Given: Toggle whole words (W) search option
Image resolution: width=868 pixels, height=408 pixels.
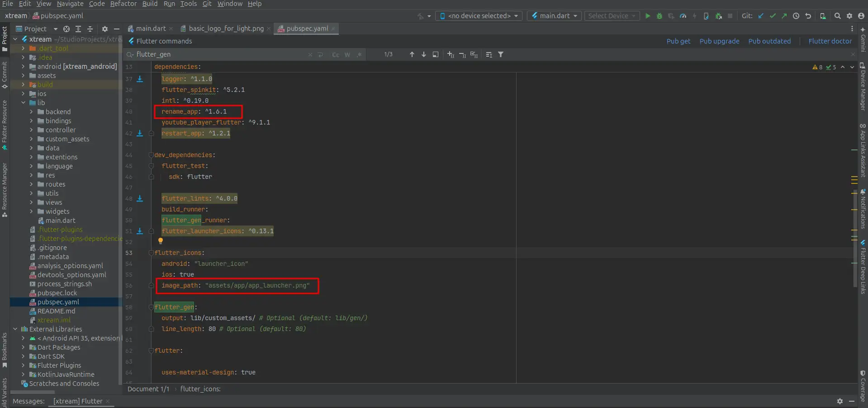Looking at the screenshot, I should (x=347, y=54).
